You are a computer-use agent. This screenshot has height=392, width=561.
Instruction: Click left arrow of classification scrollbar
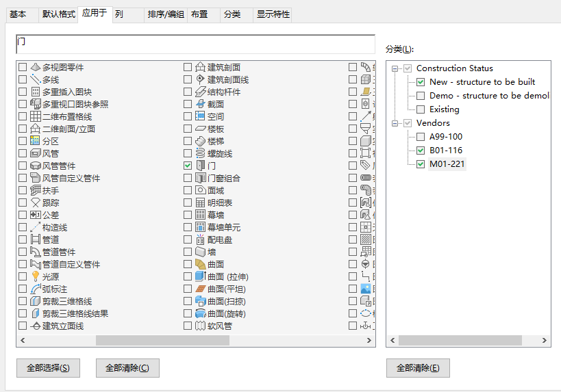coord(392,341)
